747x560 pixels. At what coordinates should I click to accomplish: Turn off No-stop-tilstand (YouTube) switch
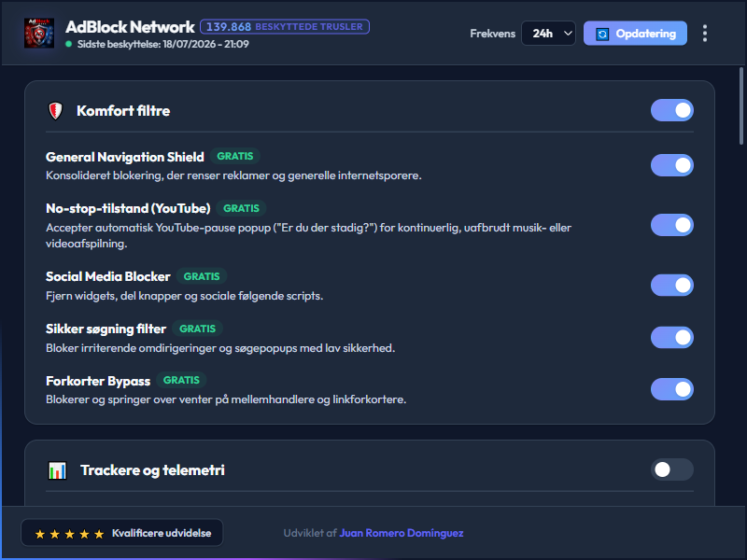(x=671, y=225)
